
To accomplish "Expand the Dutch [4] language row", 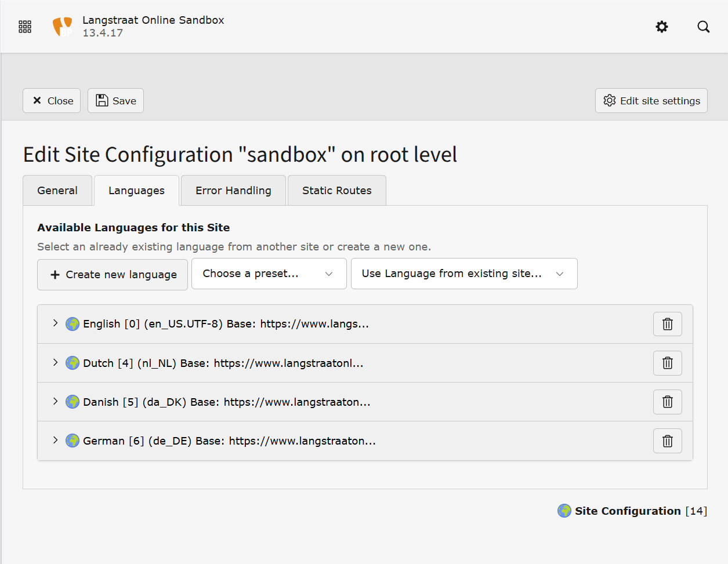I will pos(55,363).
